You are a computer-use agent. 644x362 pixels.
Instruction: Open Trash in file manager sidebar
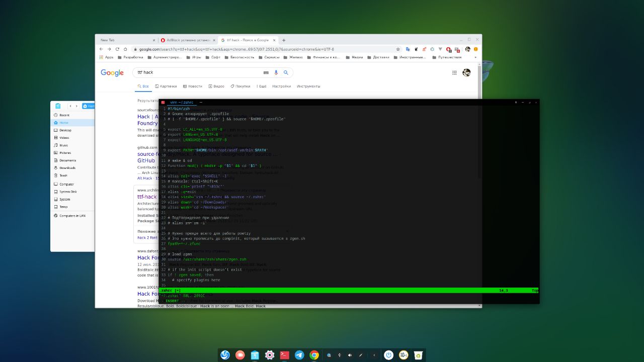pos(72,175)
